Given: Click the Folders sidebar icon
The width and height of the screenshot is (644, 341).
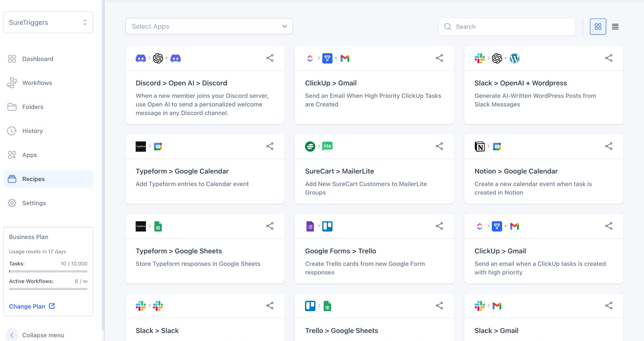Looking at the screenshot, I should 12,107.
